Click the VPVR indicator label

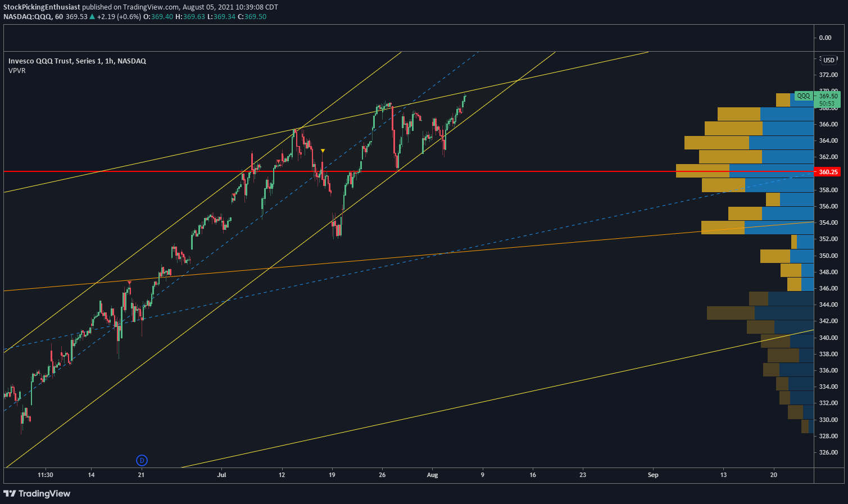[x=17, y=71]
